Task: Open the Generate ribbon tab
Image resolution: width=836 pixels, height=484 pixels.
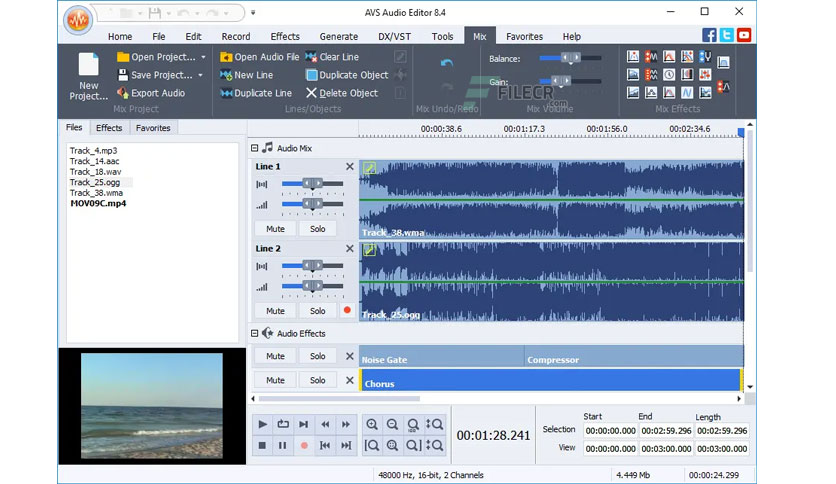Action: [339, 36]
